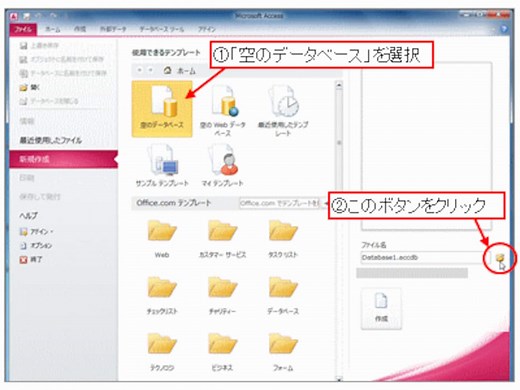Screen dimensions: 520x390
Task: Open マイ テンプレート my templates
Action: click(x=223, y=166)
